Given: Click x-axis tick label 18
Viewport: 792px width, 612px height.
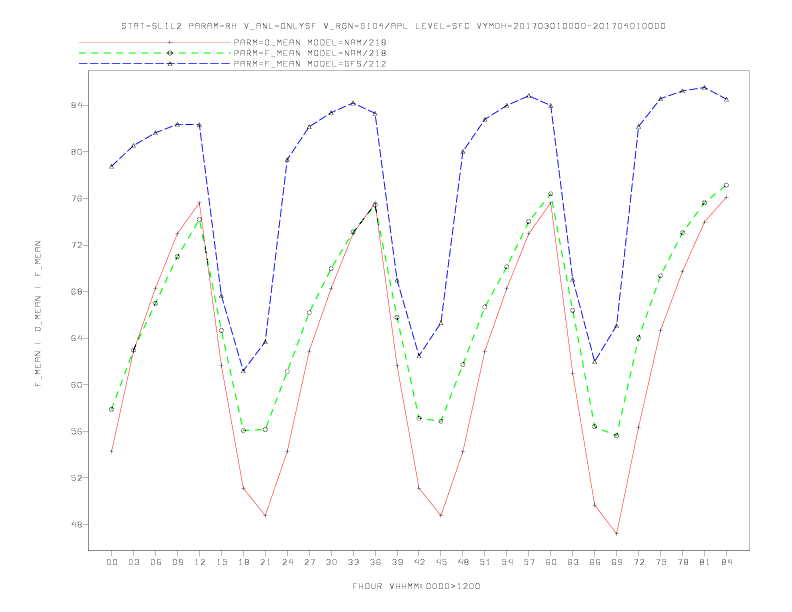Looking at the screenshot, I should pyautogui.click(x=243, y=562).
